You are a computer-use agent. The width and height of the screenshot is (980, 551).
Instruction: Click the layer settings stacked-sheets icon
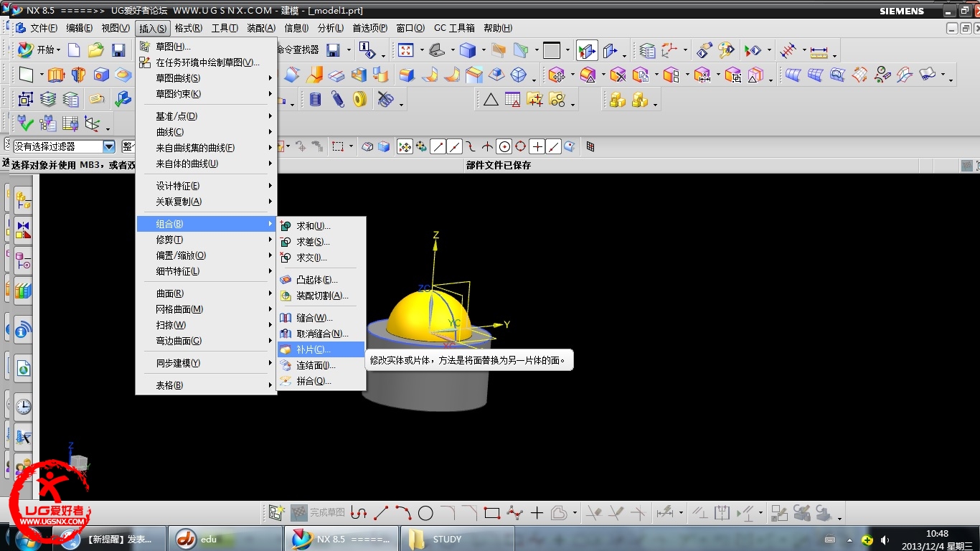coord(48,99)
